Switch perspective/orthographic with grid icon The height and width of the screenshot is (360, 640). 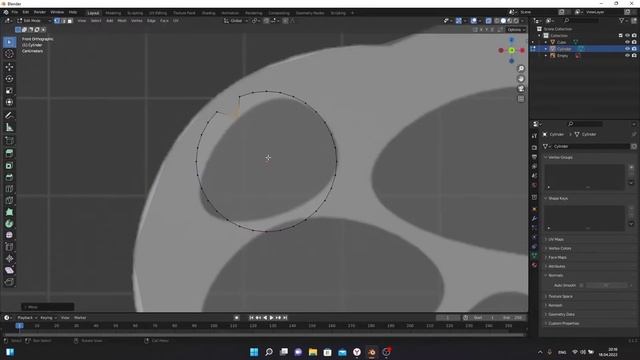[x=521, y=99]
